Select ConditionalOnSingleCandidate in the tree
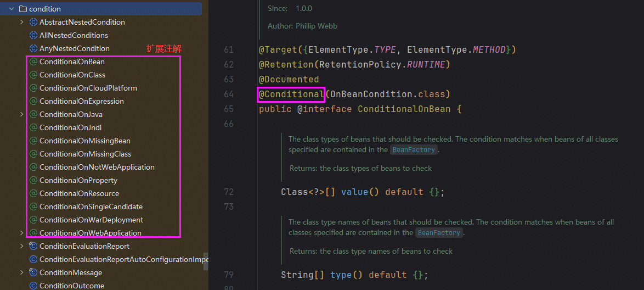The image size is (644, 290). (x=91, y=207)
